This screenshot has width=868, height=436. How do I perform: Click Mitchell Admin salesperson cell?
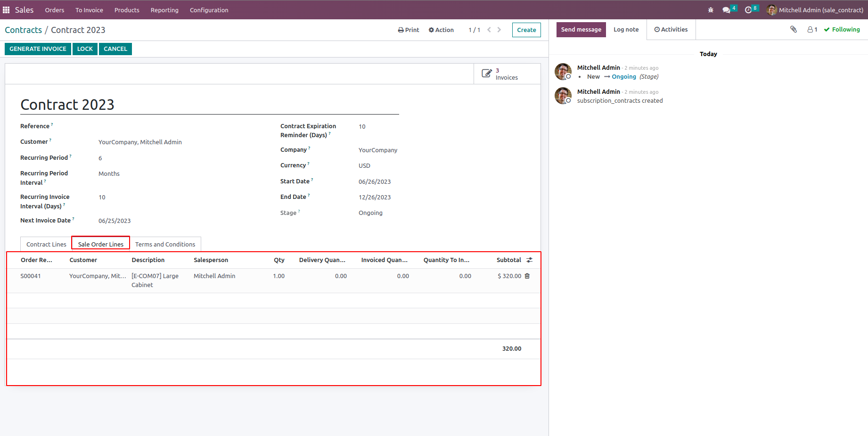[x=214, y=276]
